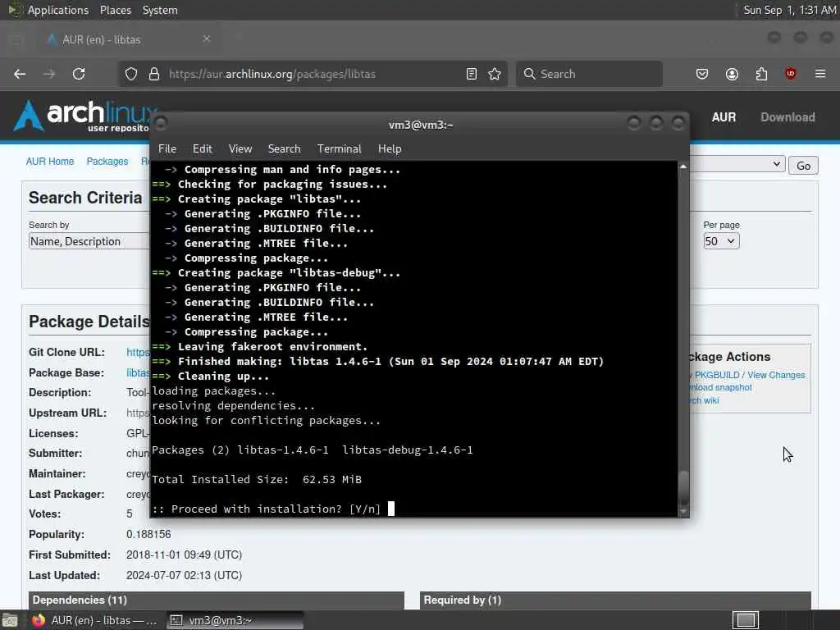
Task: Open the Places menu
Action: [x=115, y=10]
